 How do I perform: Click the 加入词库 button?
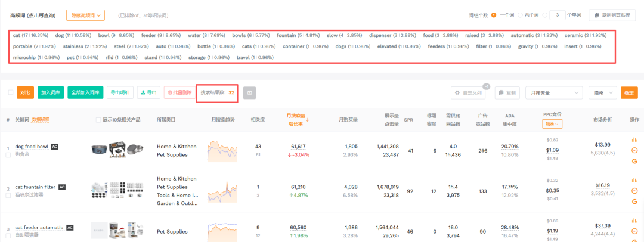51,92
